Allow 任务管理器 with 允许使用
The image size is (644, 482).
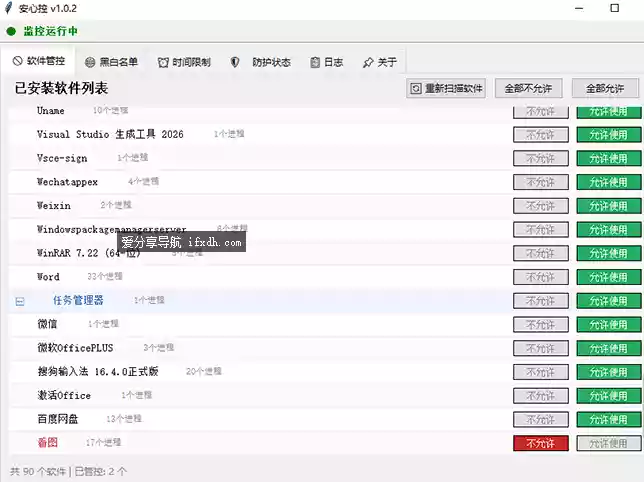point(609,301)
